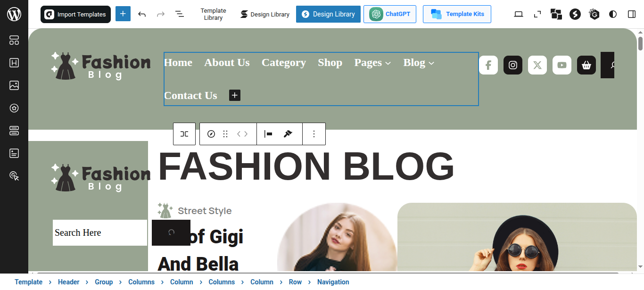The width and height of the screenshot is (644, 290).
Task: Open the device preview laptop icon
Action: click(519, 14)
